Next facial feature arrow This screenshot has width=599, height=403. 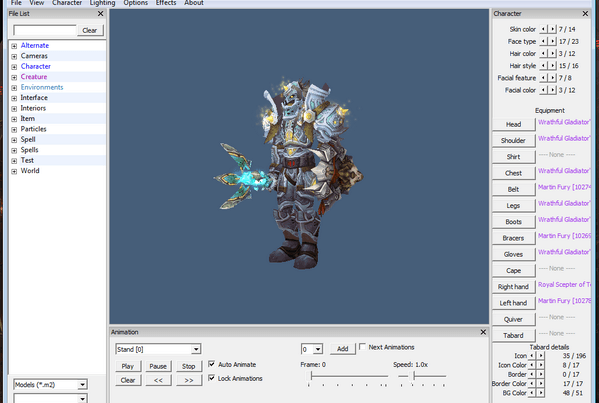coord(552,78)
